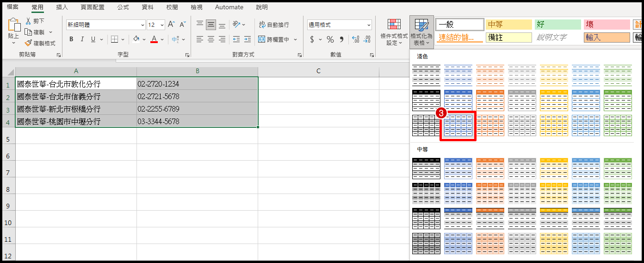Expand the Fill Color dropdown arrow
This screenshot has height=263, width=644.
click(x=144, y=39)
